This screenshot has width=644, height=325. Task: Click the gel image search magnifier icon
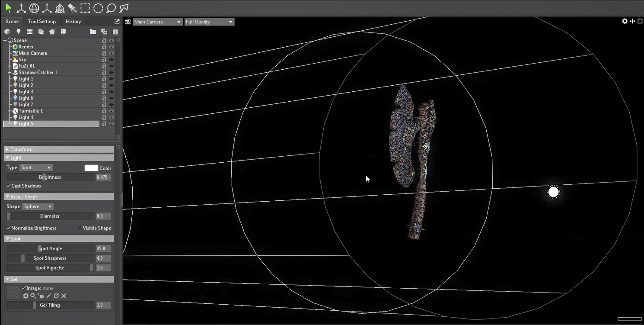(x=33, y=296)
